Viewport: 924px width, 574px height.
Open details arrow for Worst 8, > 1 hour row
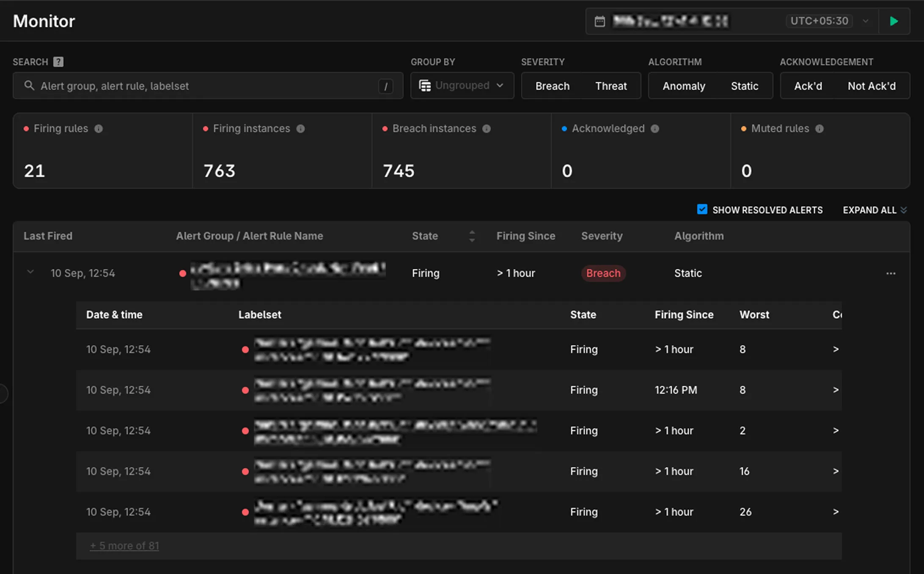[x=836, y=349]
